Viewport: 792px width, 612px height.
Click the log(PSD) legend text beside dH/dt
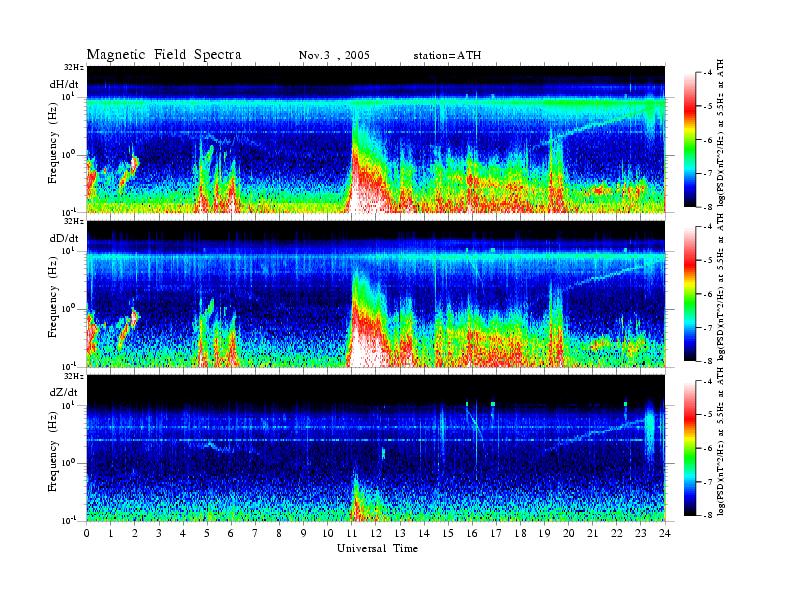click(720, 133)
